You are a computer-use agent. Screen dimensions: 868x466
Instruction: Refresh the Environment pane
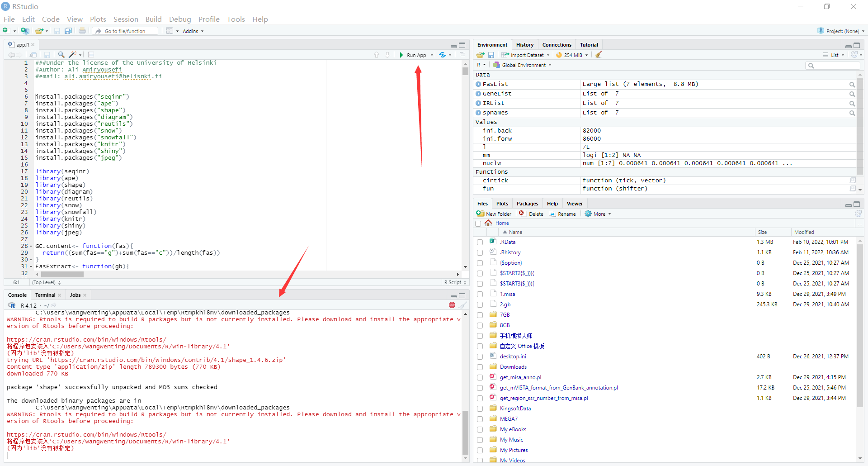tap(854, 54)
